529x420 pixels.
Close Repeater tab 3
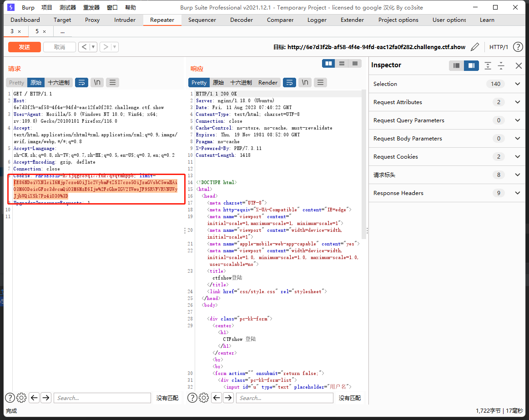pyautogui.click(x=19, y=31)
